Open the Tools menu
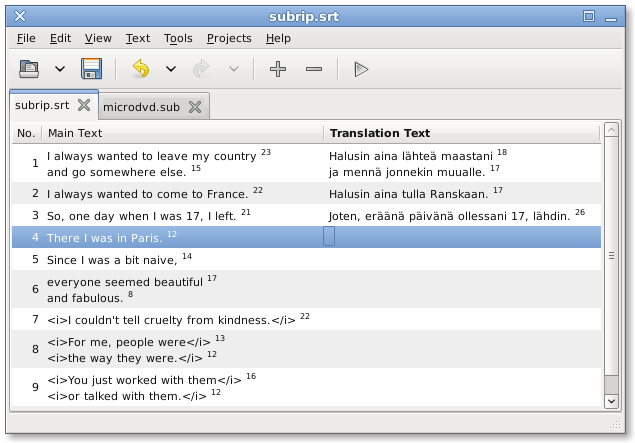Screen dimensions: 635x443 [x=178, y=38]
